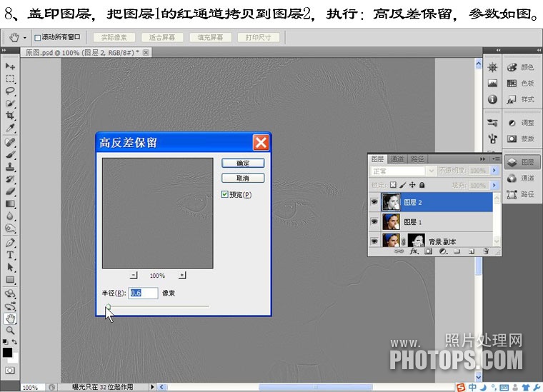
Task: Enable 滚动所有窗口 checkbox
Action: coord(37,37)
